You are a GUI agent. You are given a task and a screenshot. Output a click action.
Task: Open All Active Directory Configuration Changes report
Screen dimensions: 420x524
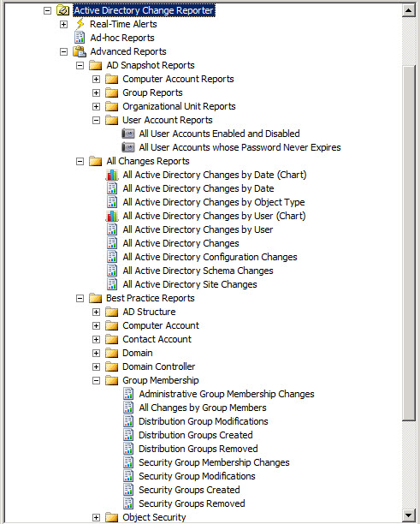click(210, 257)
